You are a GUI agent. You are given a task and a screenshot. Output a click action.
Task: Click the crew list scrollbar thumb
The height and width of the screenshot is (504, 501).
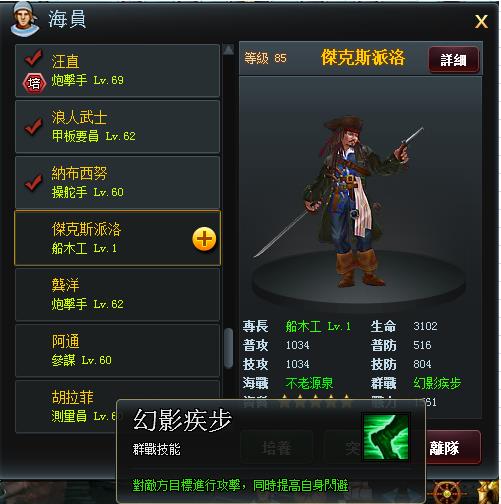click(x=228, y=348)
